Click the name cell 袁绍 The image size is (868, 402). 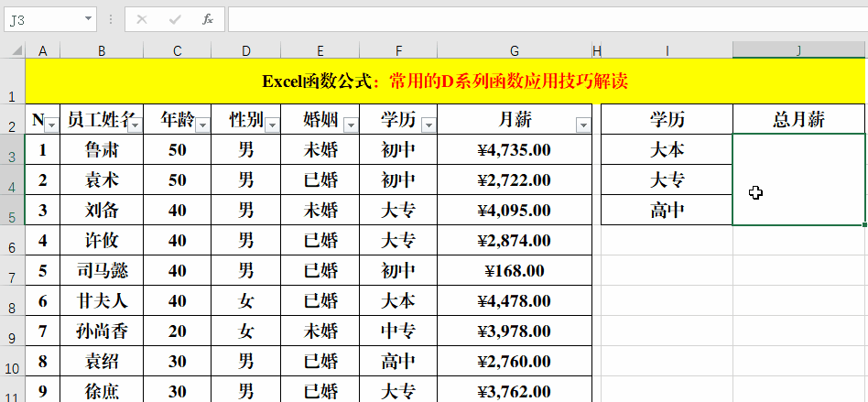pos(102,361)
